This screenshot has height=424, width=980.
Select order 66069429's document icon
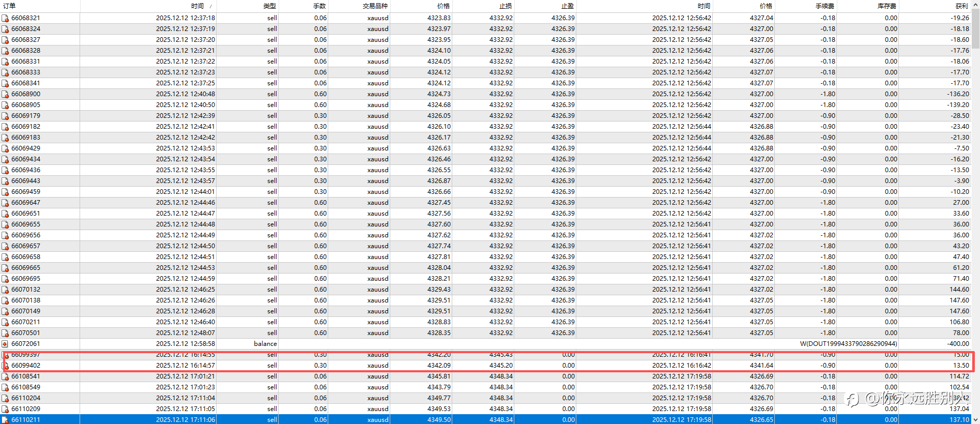coord(5,148)
